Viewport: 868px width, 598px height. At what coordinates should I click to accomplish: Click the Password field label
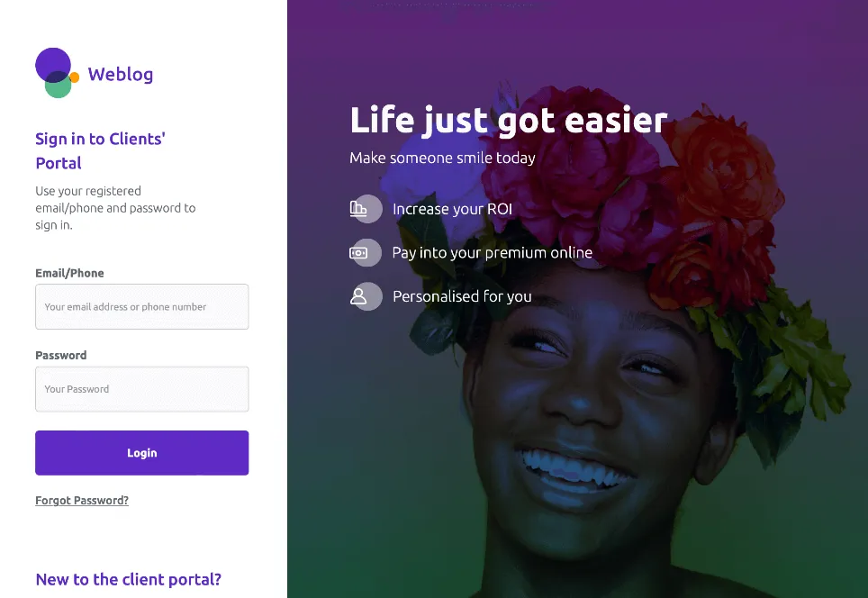(x=61, y=356)
